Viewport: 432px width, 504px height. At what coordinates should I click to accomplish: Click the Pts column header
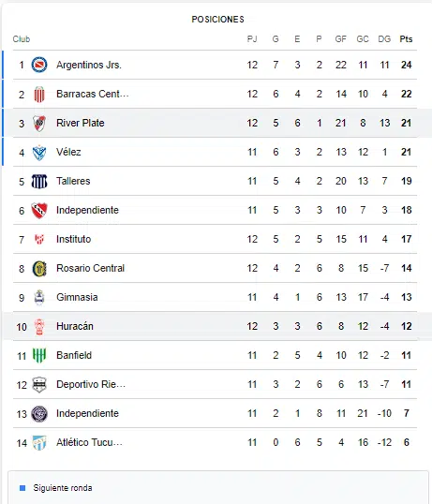(406, 39)
